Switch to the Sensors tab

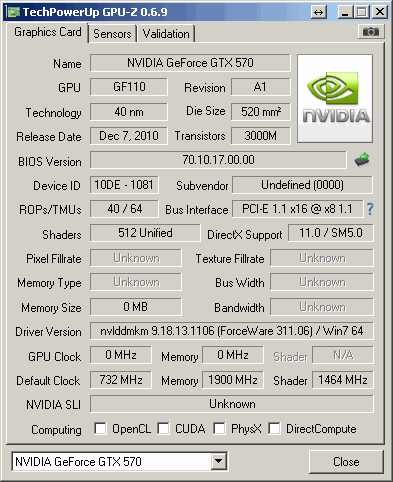pos(112,34)
